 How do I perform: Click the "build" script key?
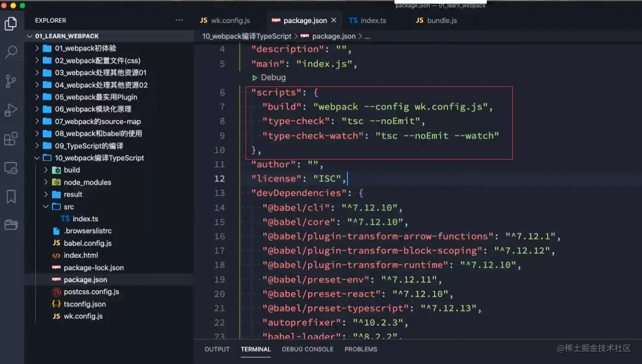tap(282, 107)
